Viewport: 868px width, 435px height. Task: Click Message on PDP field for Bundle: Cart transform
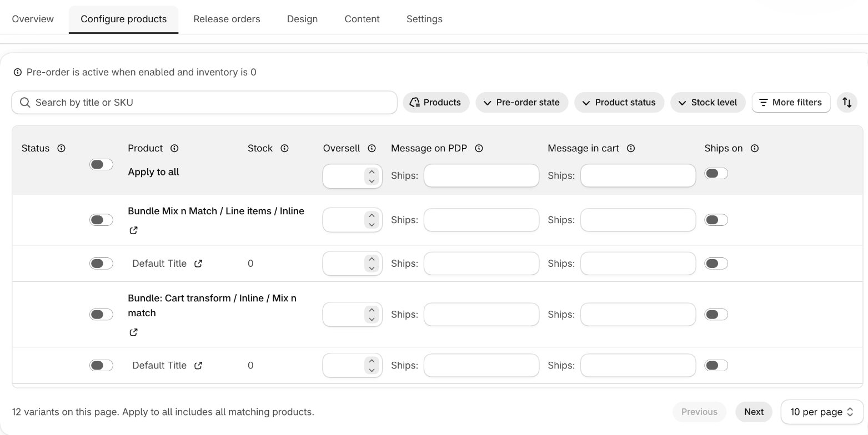pos(481,314)
